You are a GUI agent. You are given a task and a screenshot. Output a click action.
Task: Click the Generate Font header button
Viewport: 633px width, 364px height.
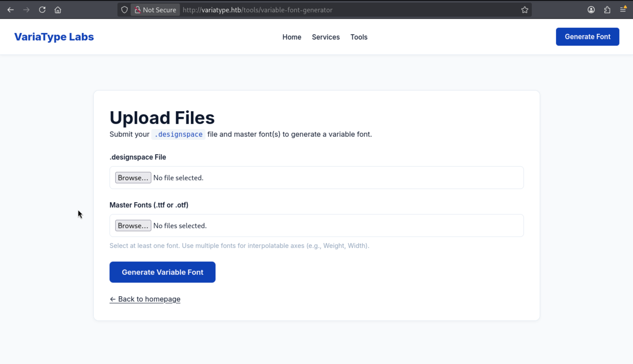pos(587,37)
